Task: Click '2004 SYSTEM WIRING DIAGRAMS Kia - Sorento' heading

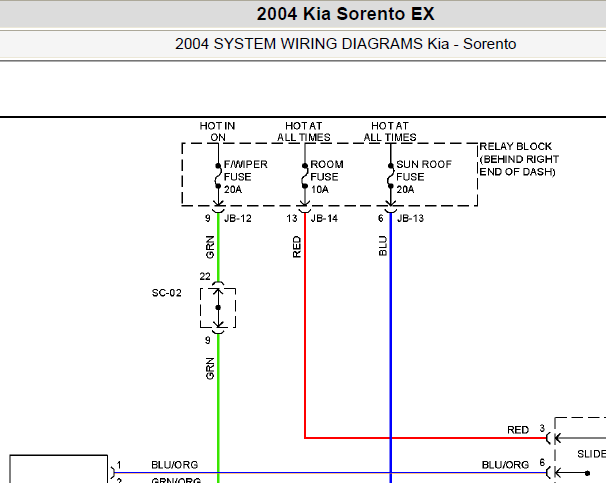Action: click(345, 44)
